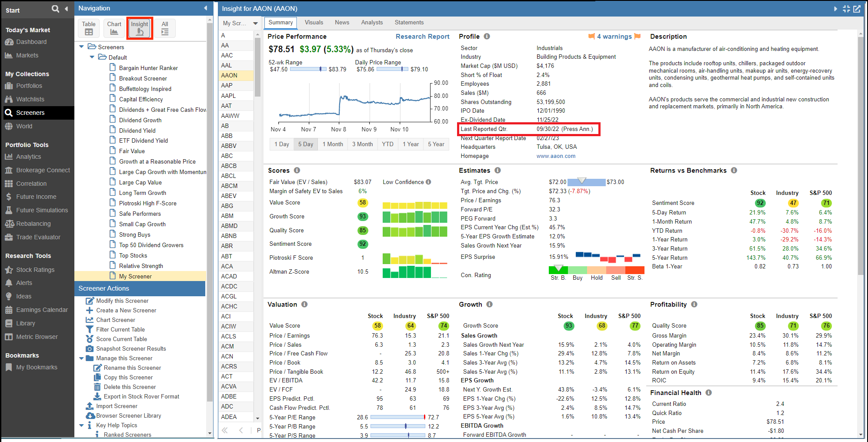The image size is (868, 442).
Task: Open World in sidebar
Action: click(x=24, y=126)
